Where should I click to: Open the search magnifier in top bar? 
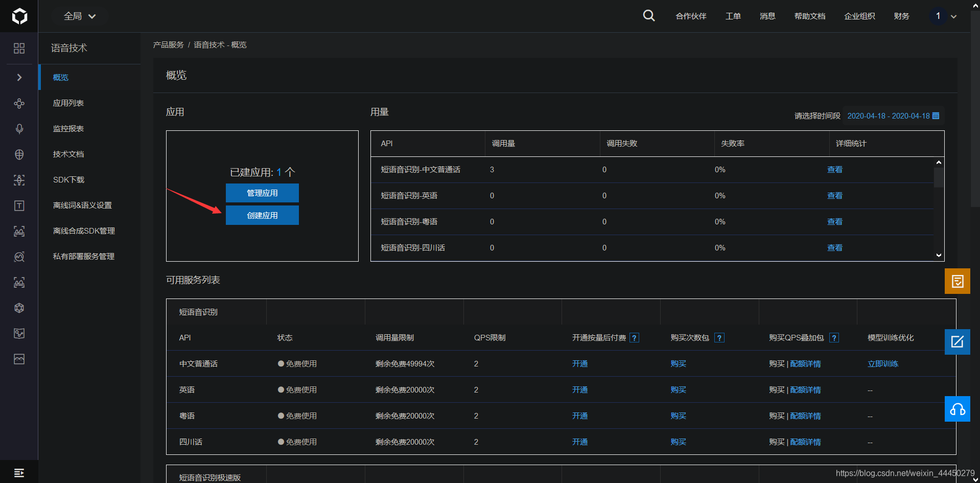coord(649,16)
